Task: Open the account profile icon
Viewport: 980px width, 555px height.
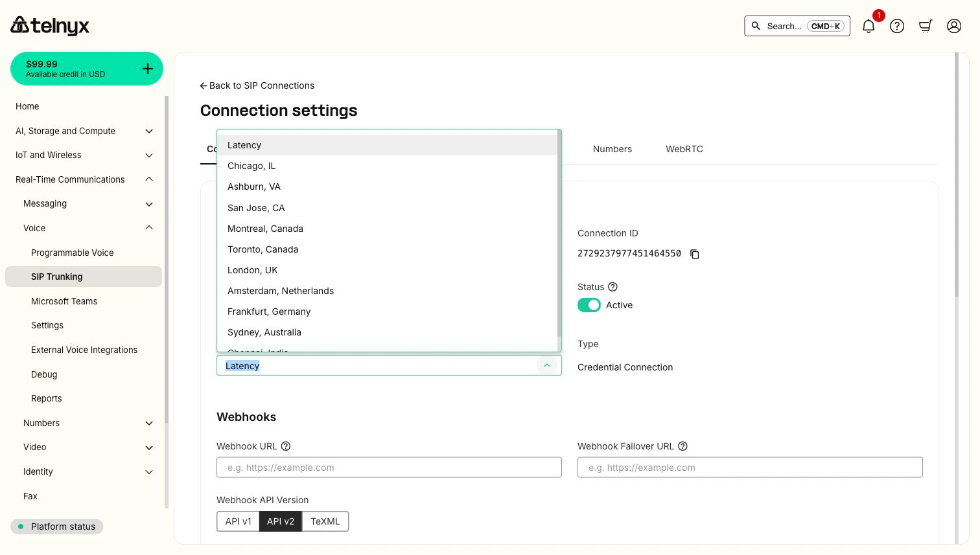Action: (x=953, y=26)
